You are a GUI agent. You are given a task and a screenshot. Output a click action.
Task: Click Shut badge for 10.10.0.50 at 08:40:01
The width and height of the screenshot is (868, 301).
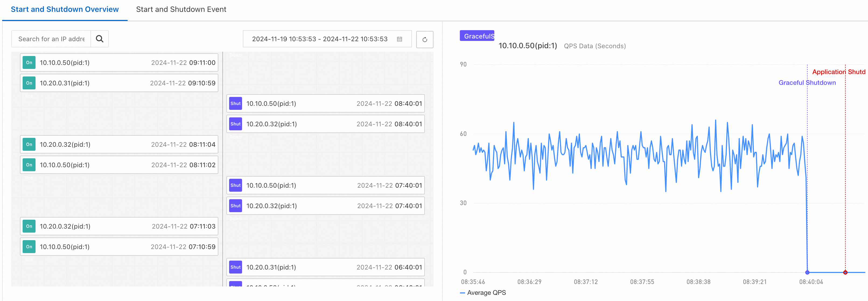coord(235,103)
